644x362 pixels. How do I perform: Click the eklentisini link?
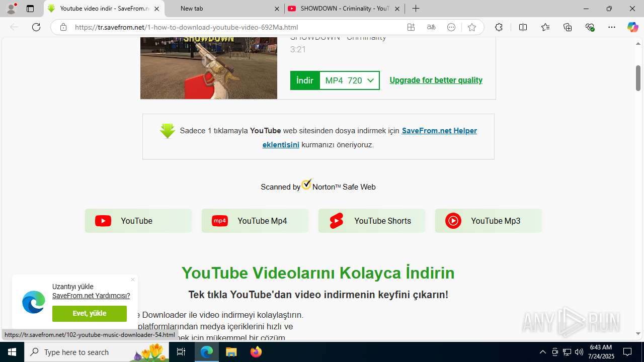tap(281, 145)
